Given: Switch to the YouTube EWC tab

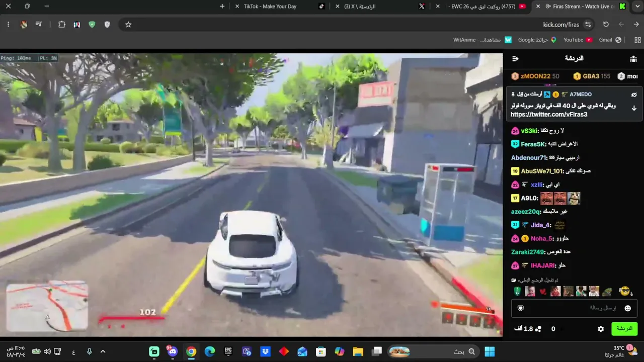Looking at the screenshot, I should click(x=480, y=7).
